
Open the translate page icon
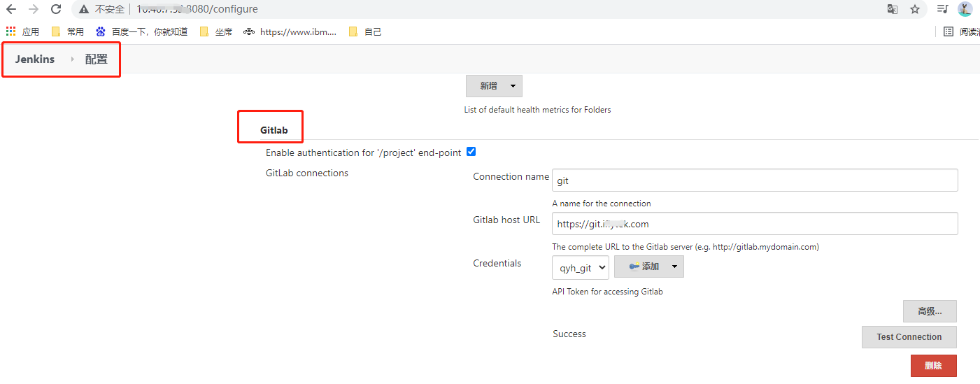(x=892, y=10)
